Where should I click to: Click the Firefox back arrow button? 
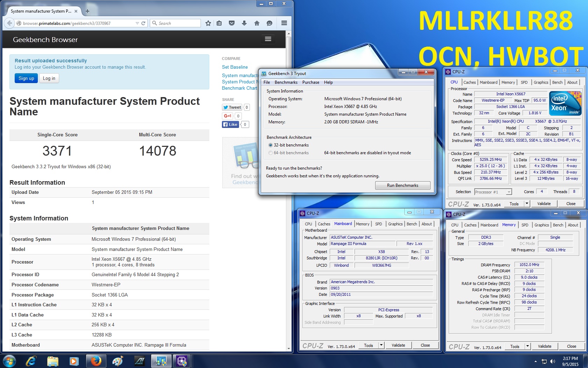pos(9,23)
